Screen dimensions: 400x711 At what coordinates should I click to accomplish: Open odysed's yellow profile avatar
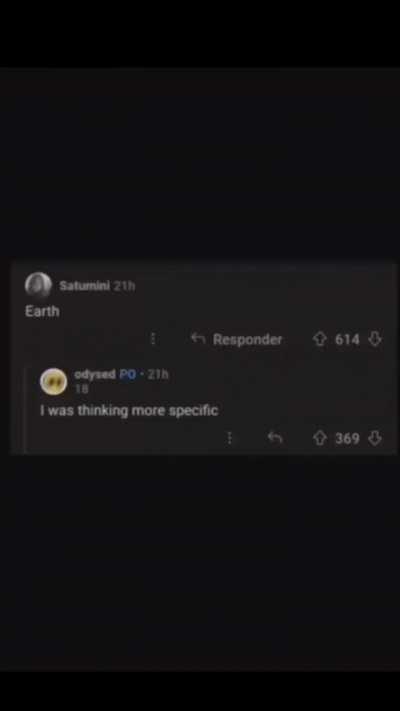tap(54, 381)
